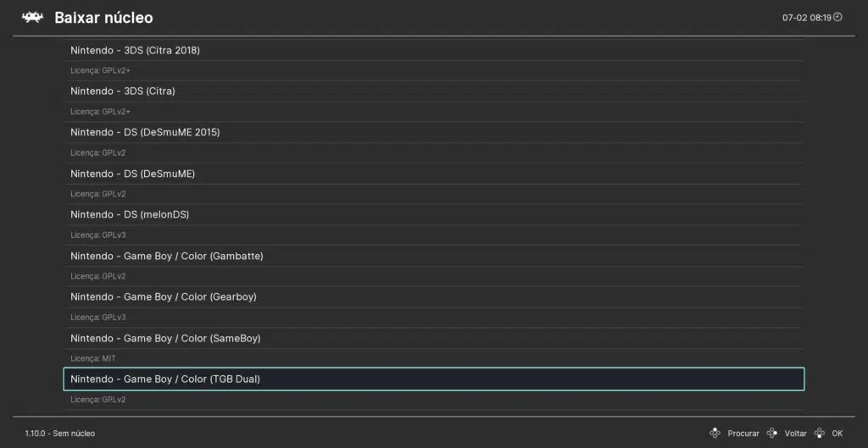Click the gamepad icon next to Voltar

pos(771,433)
